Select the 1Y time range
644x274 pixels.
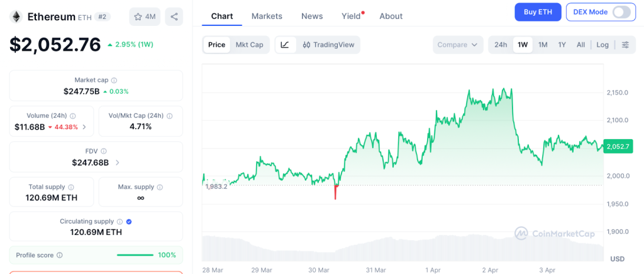tap(562, 45)
